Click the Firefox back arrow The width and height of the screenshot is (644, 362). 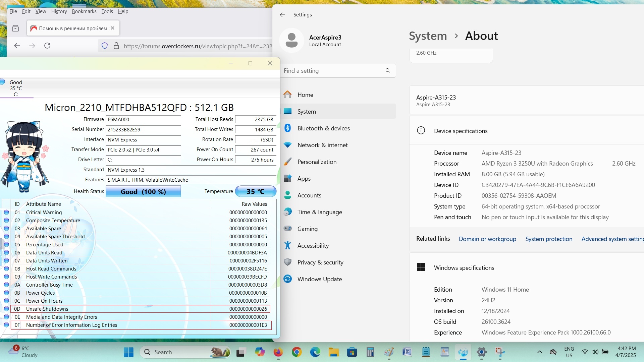[x=17, y=46]
